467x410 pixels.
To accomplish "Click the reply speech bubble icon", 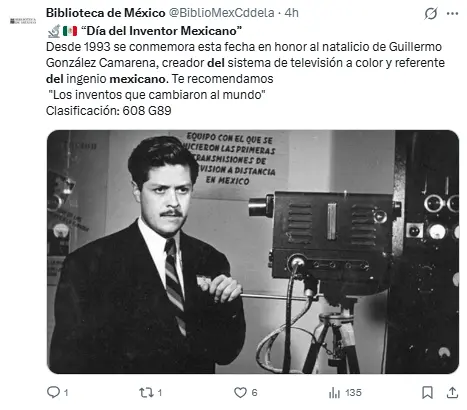I will click(53, 392).
